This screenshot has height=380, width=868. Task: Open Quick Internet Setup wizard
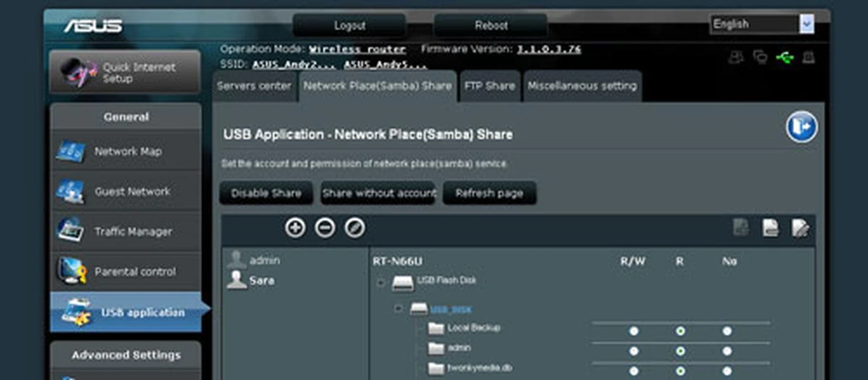tap(125, 72)
